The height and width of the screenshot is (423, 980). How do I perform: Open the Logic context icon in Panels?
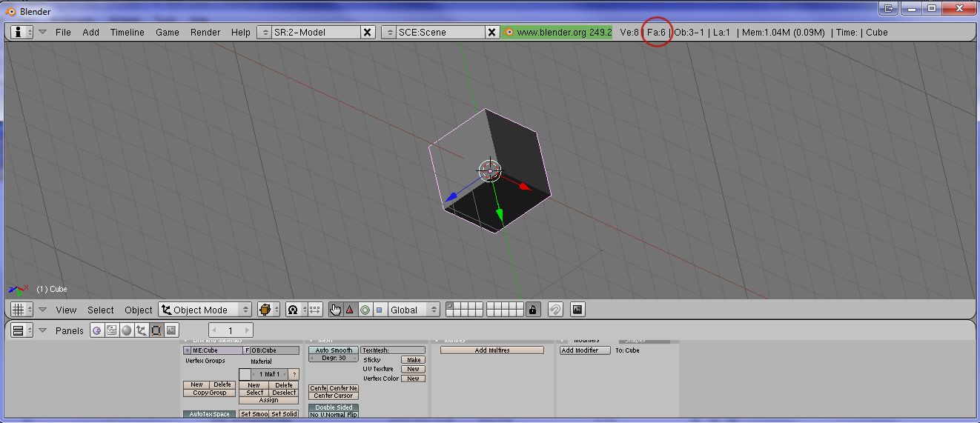[x=96, y=330]
